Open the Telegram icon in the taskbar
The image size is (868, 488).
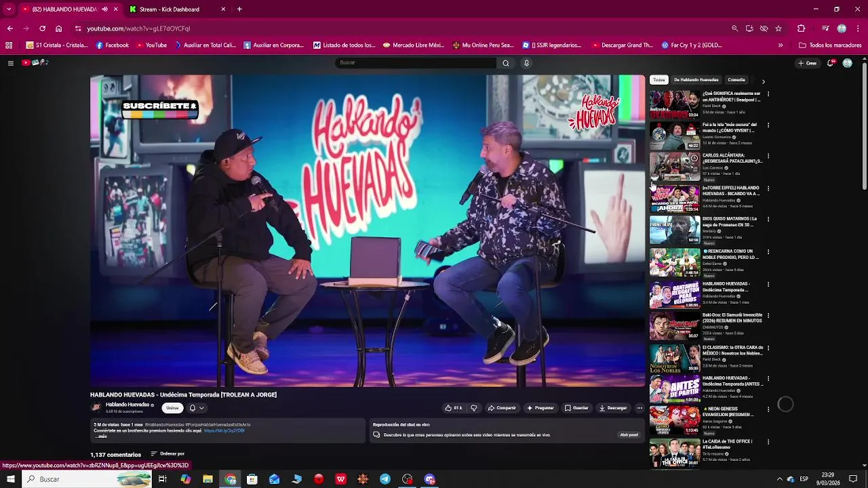[x=385, y=479]
